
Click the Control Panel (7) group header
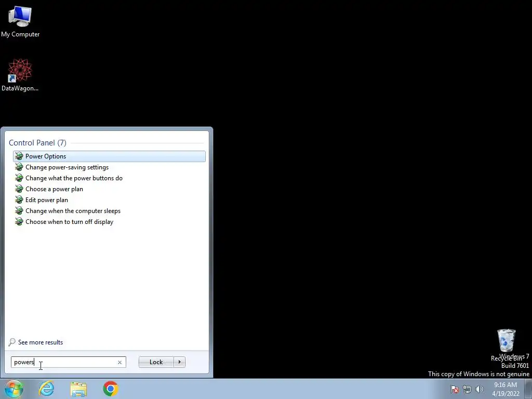37,143
